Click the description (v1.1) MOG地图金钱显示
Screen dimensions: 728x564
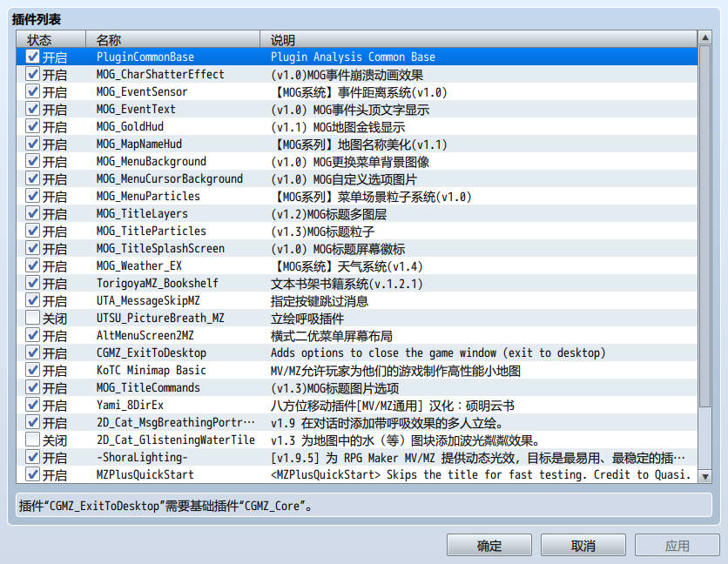[338, 126]
